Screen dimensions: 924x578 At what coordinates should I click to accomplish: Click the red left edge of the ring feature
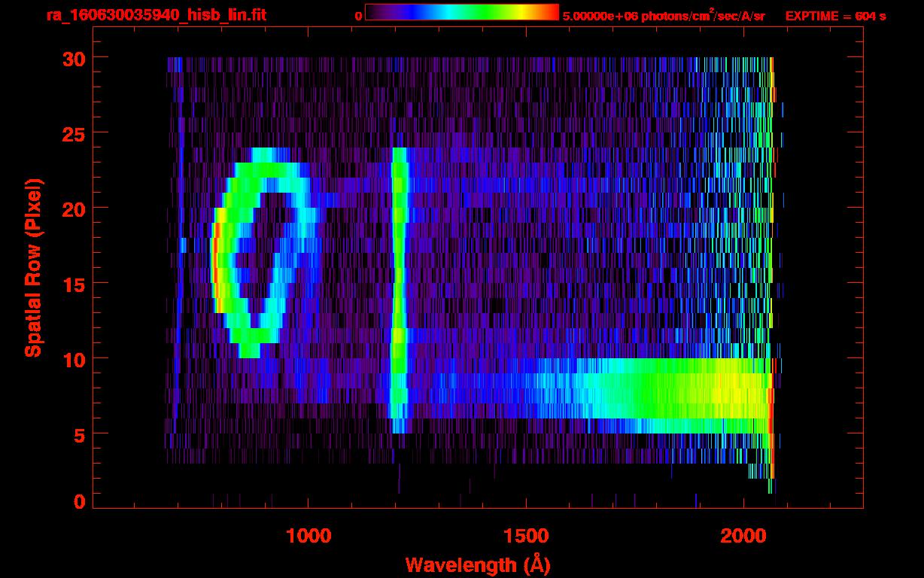pos(214,256)
